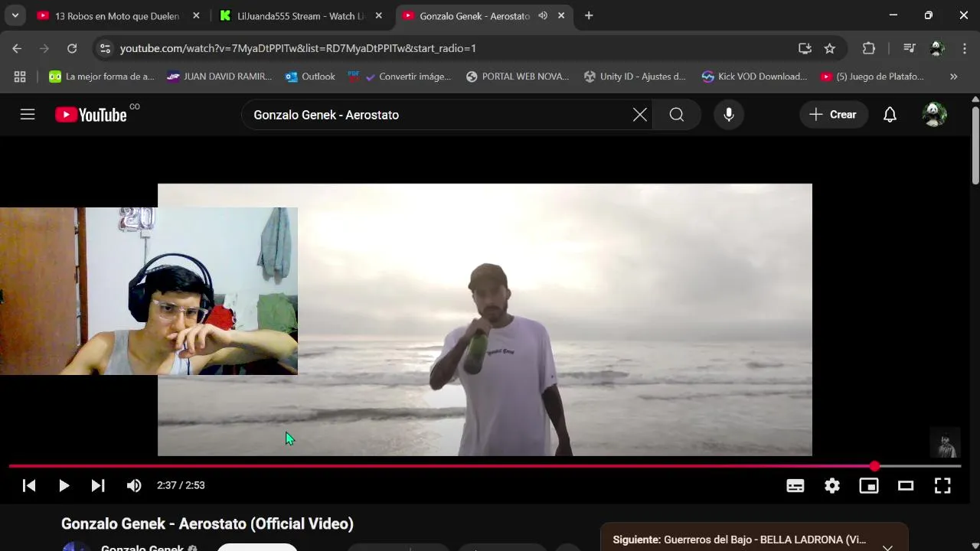Enable miniplayer mode
Image resolution: width=980 pixels, height=551 pixels.
pos(869,485)
